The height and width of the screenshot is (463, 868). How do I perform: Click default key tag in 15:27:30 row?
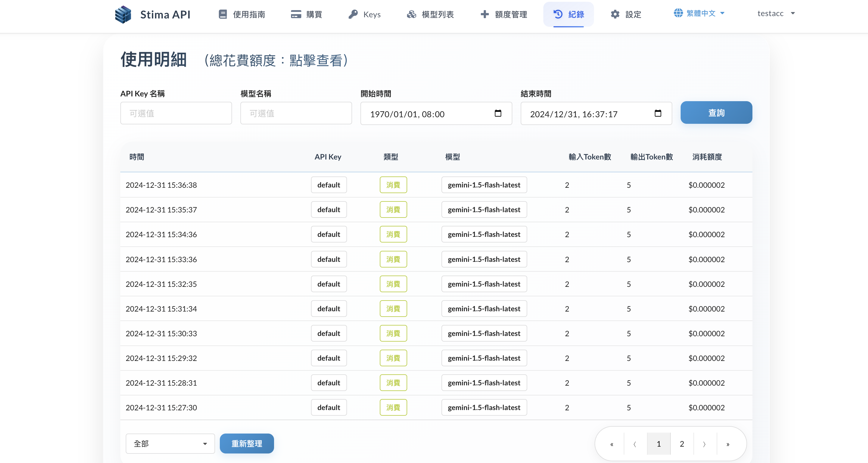[x=329, y=407]
